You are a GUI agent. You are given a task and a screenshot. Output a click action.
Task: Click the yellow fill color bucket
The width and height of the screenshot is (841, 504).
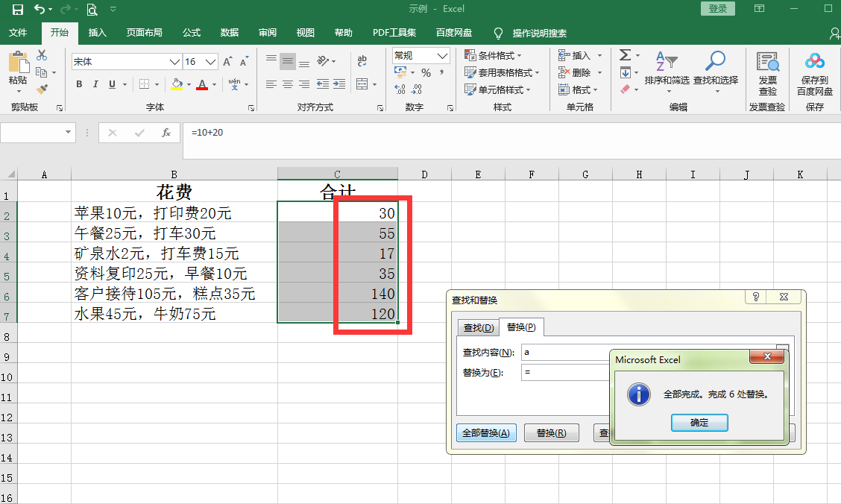177,84
